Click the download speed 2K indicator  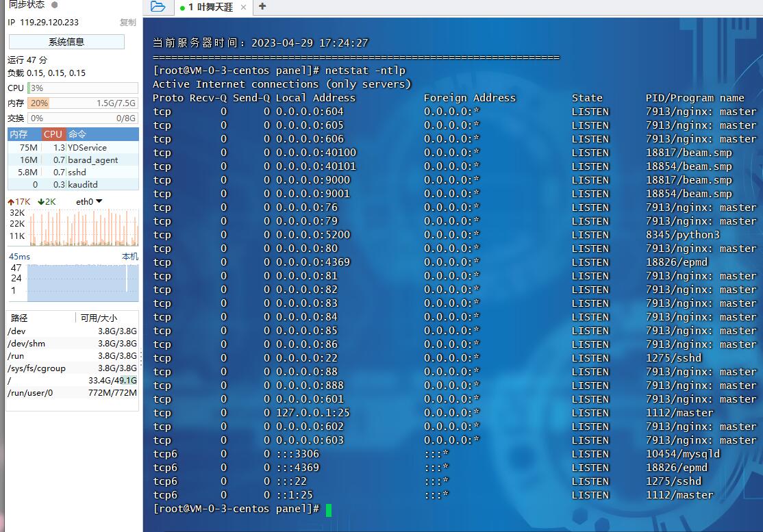pos(47,201)
